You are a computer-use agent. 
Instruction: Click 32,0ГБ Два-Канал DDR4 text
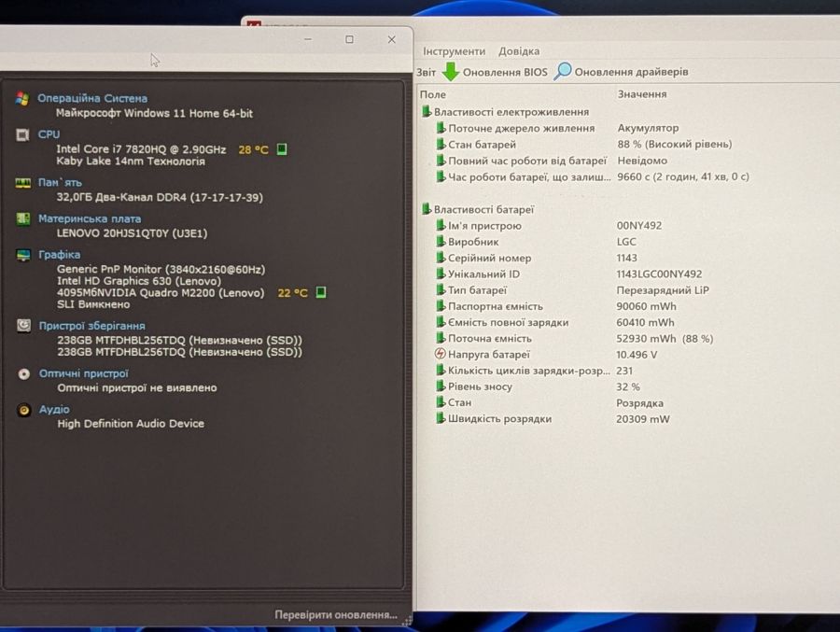click(x=160, y=197)
